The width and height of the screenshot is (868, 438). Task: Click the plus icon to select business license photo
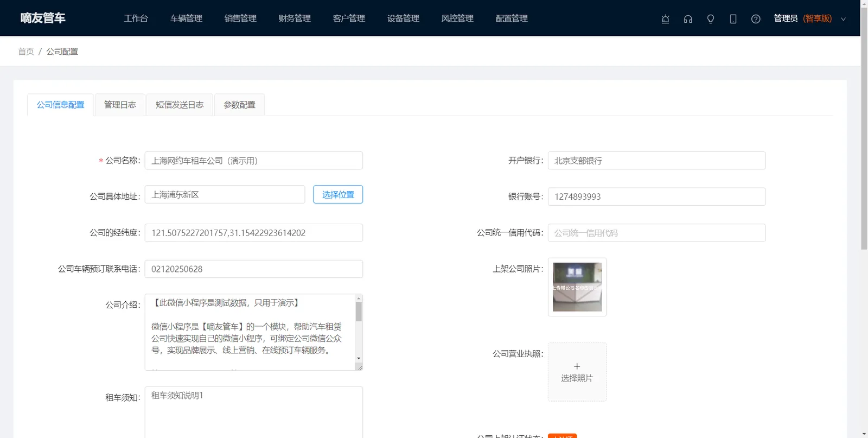(x=577, y=366)
